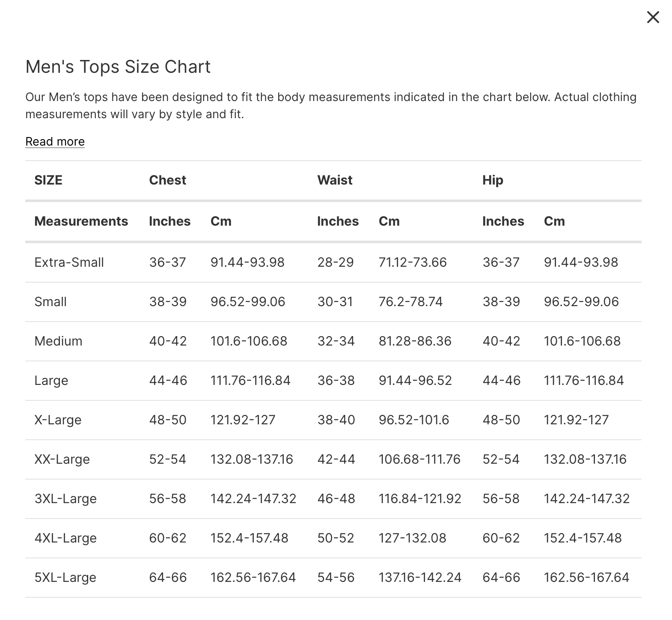Viewport: 672px width, 620px height.
Task: Click the Measurements subheader label
Action: 81,221
